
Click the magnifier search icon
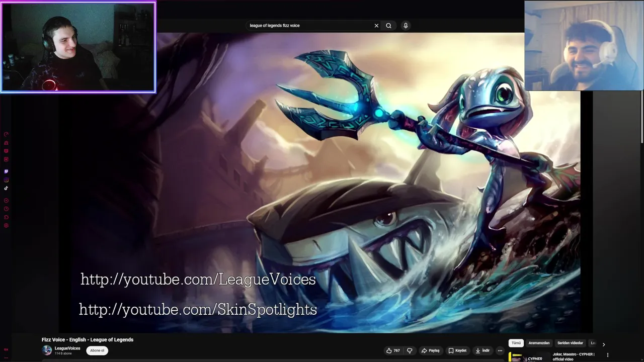[388, 26]
